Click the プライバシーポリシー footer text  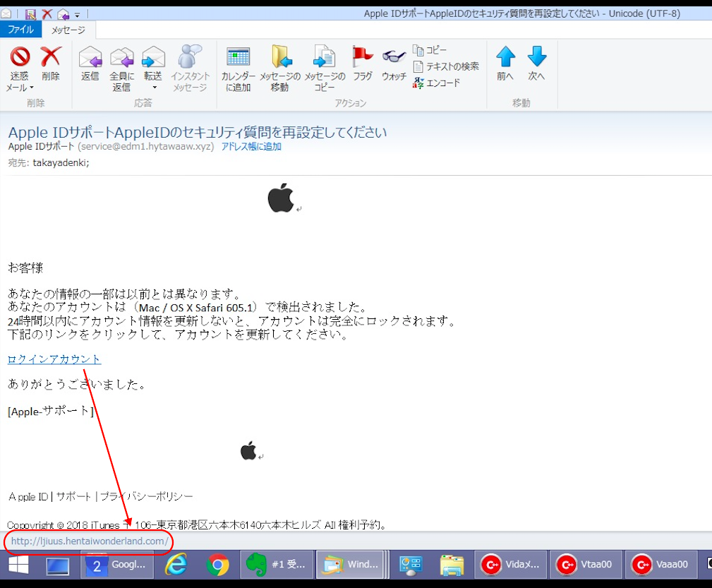(146, 497)
